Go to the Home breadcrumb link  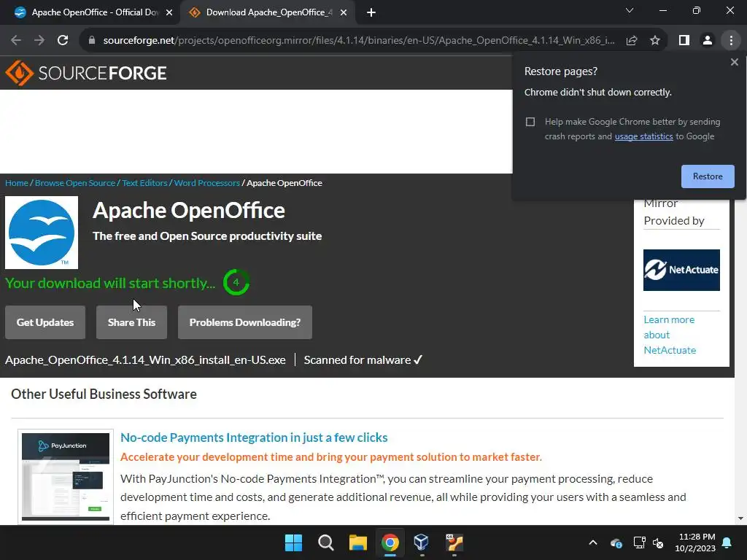[x=17, y=183]
